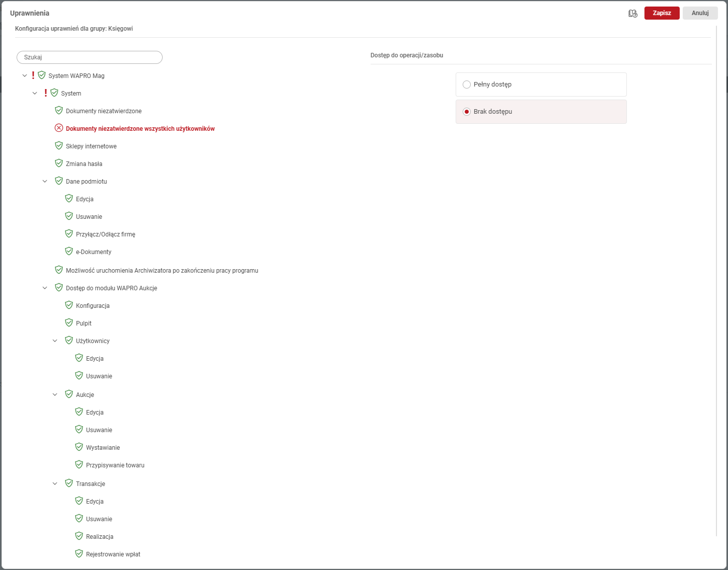
Task: Click the red exclamation mark next to System WAPRO Mag
Action: [x=33, y=75]
